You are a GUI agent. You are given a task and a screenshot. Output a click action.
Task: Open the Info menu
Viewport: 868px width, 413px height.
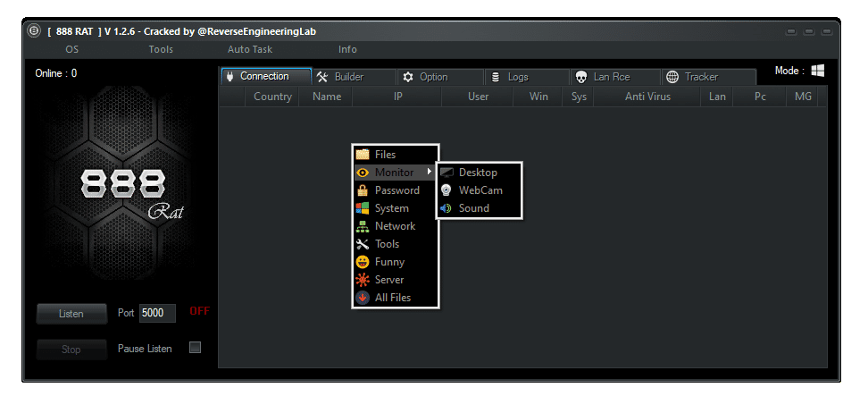[x=347, y=49]
